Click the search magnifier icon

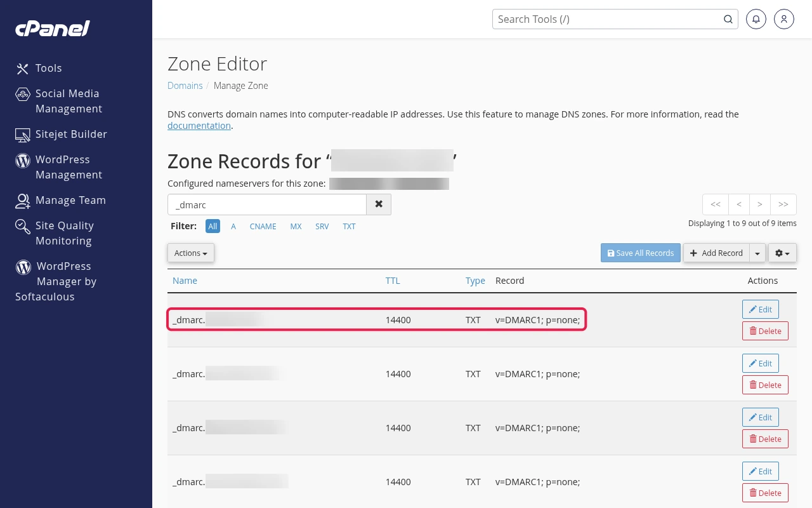click(x=728, y=19)
